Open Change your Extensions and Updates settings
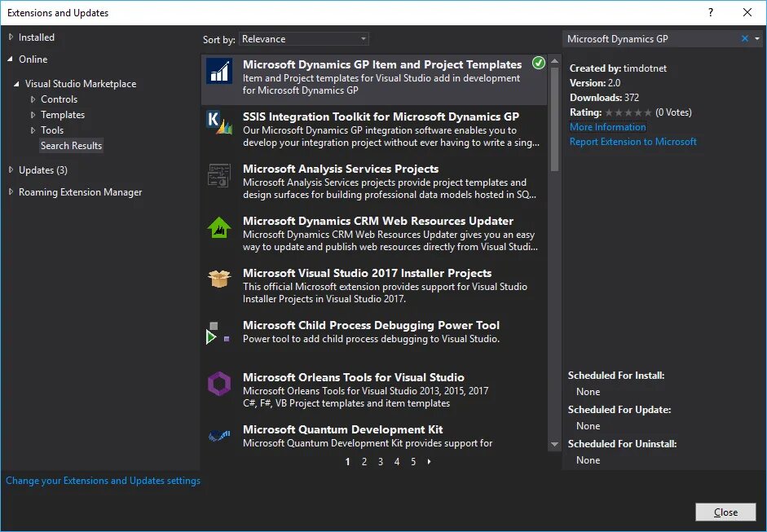The image size is (767, 532). 103,481
